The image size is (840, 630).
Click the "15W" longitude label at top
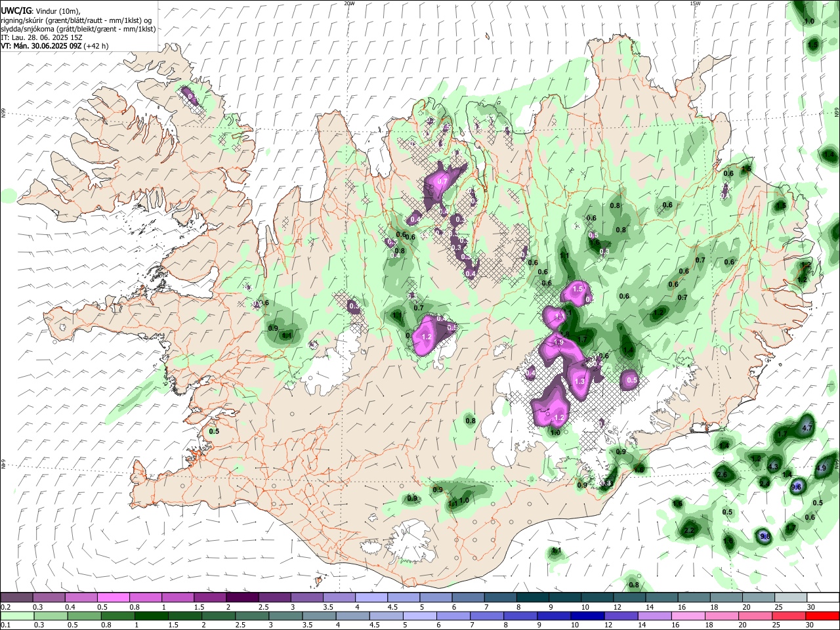(x=695, y=3)
